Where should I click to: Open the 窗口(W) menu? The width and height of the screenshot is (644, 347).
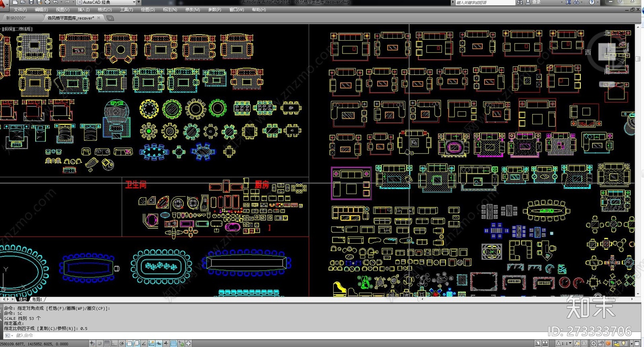point(237,10)
